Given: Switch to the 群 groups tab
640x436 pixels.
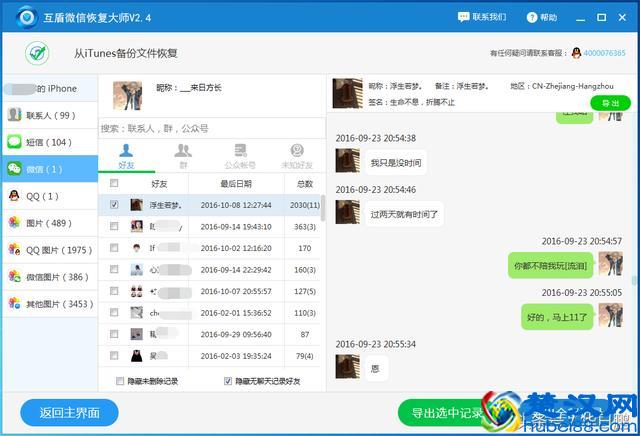Looking at the screenshot, I should coord(183,157).
